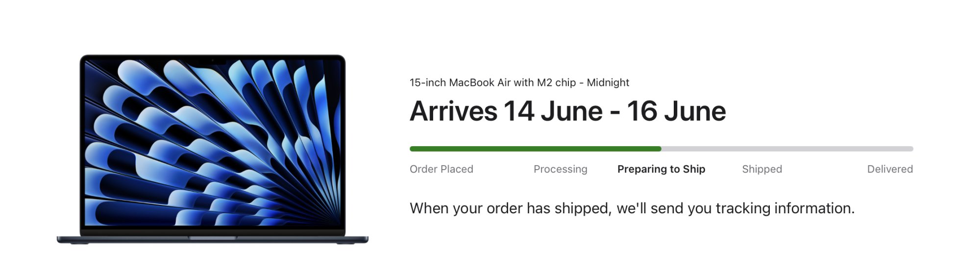Click the word Midnight in product name
This screenshot has height=280, width=980.
coord(608,82)
